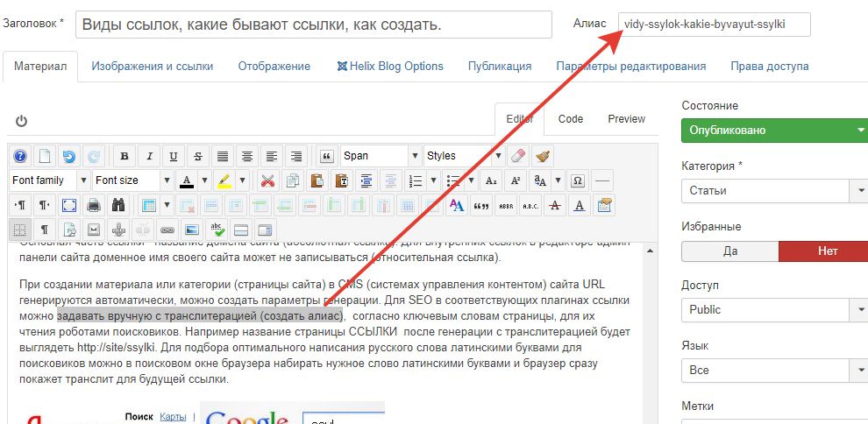Switch editor to Code view
The width and height of the screenshot is (868, 424).
pyautogui.click(x=571, y=119)
